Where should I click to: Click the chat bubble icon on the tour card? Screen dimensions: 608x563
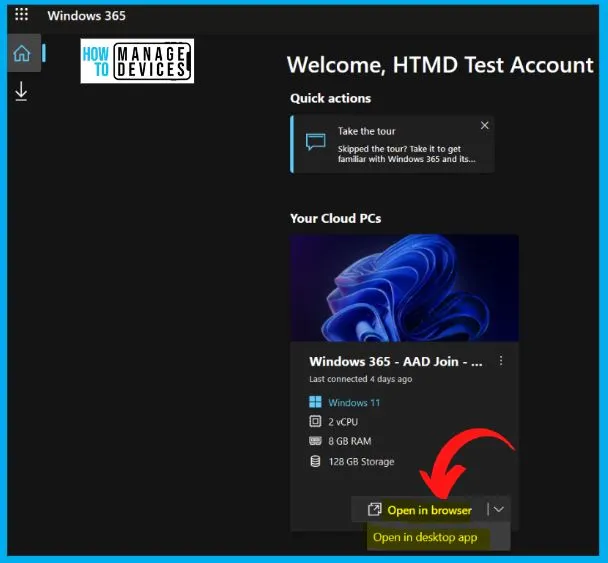[x=316, y=142]
